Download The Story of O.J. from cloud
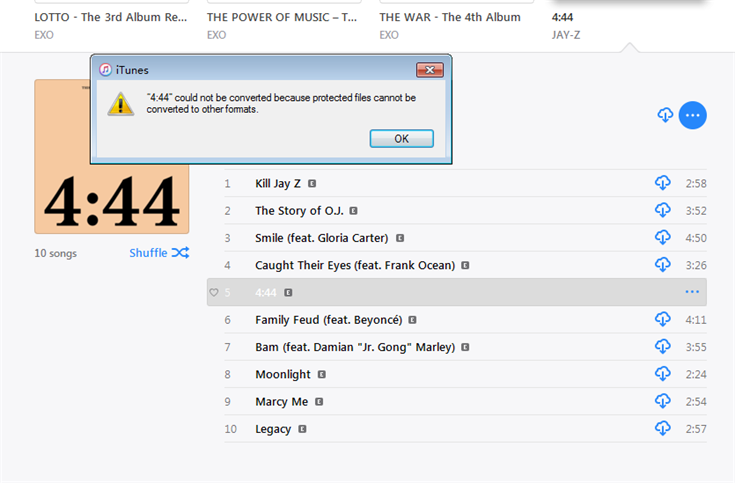The image size is (735, 483). tap(662, 210)
